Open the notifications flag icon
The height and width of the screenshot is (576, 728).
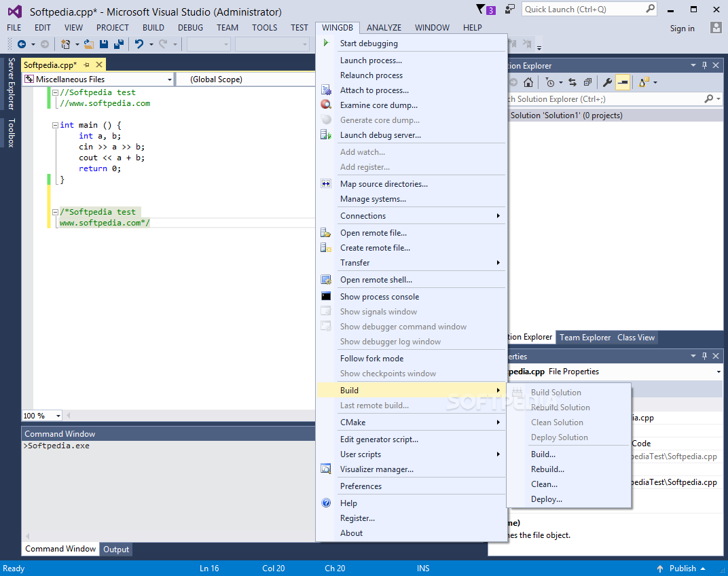tap(481, 9)
